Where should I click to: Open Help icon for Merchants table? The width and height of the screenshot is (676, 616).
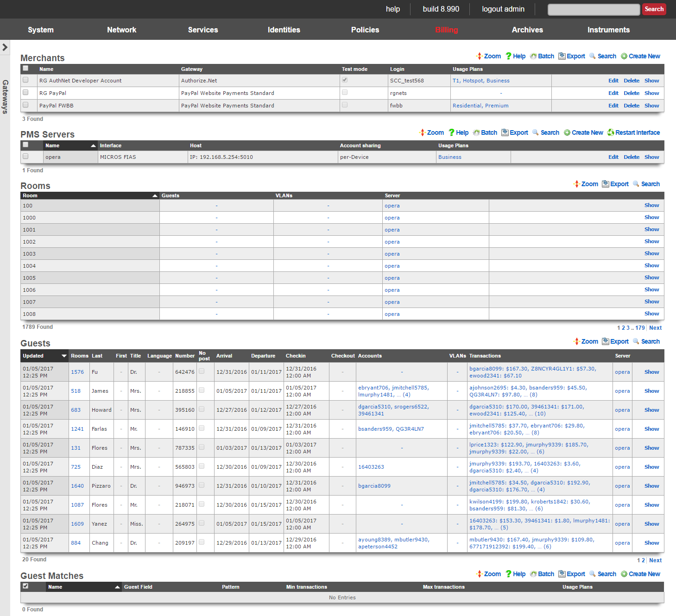click(509, 56)
